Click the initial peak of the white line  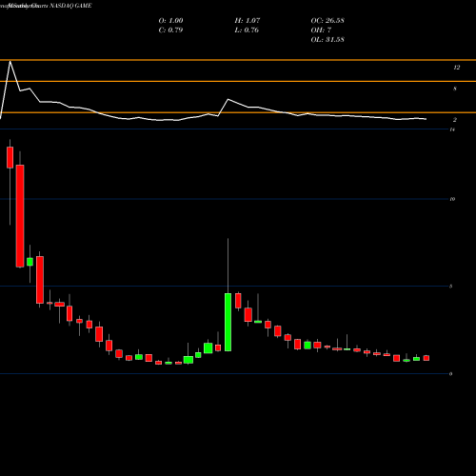(x=10, y=61)
